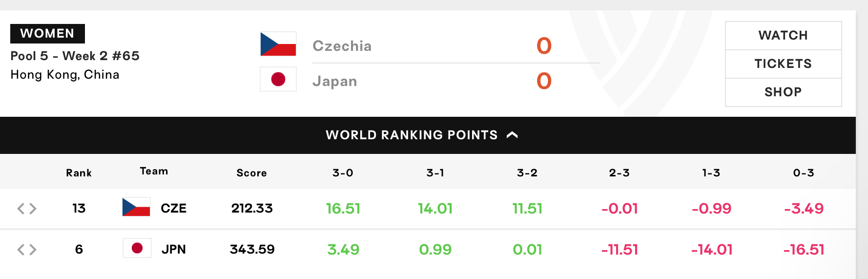
Task: Collapse World Ranking Points chevron arrow
Action: [512, 135]
